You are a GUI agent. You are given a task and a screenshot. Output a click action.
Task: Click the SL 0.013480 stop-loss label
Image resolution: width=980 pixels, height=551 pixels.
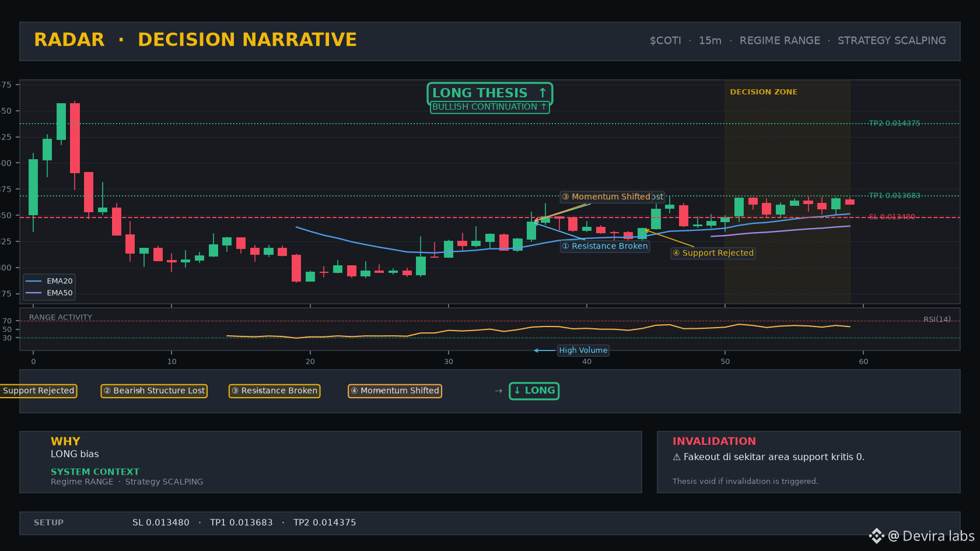[892, 217]
